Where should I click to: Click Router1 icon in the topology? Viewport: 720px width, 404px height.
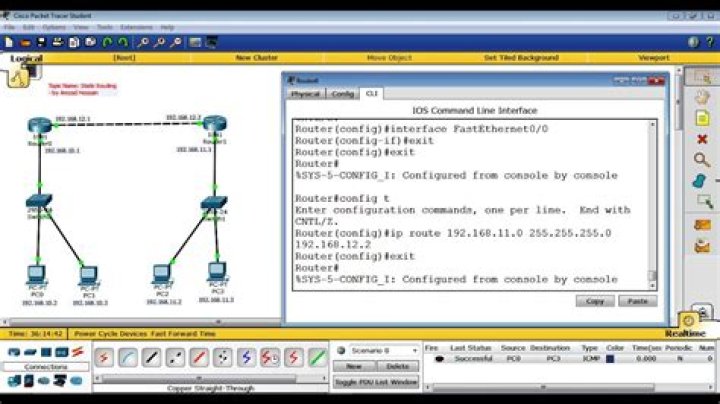coord(214,123)
